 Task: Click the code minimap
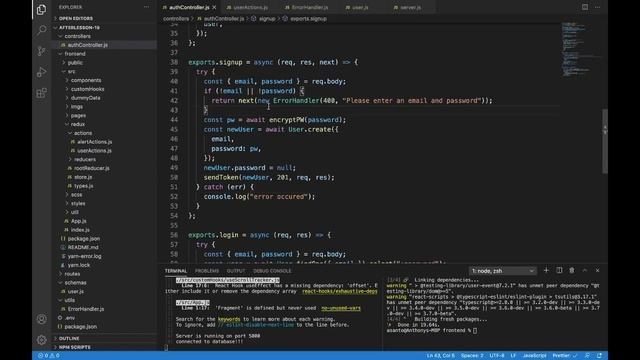click(580, 49)
